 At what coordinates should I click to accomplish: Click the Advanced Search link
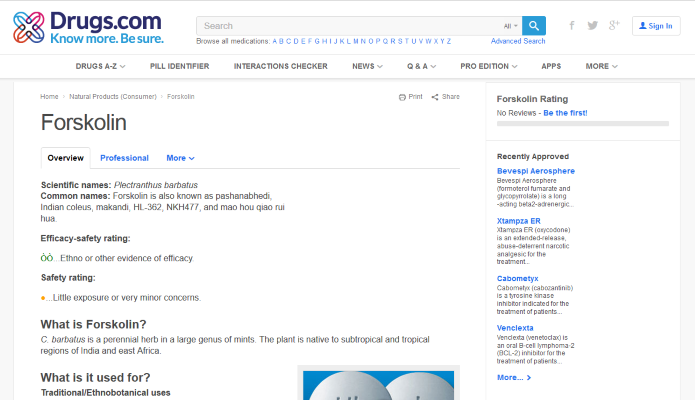tap(518, 41)
